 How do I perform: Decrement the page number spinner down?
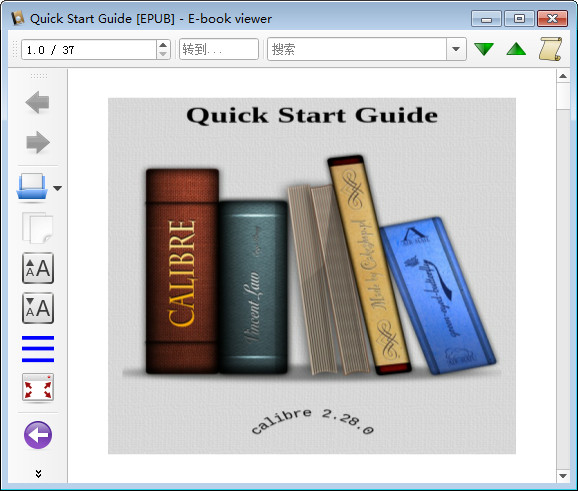click(163, 54)
